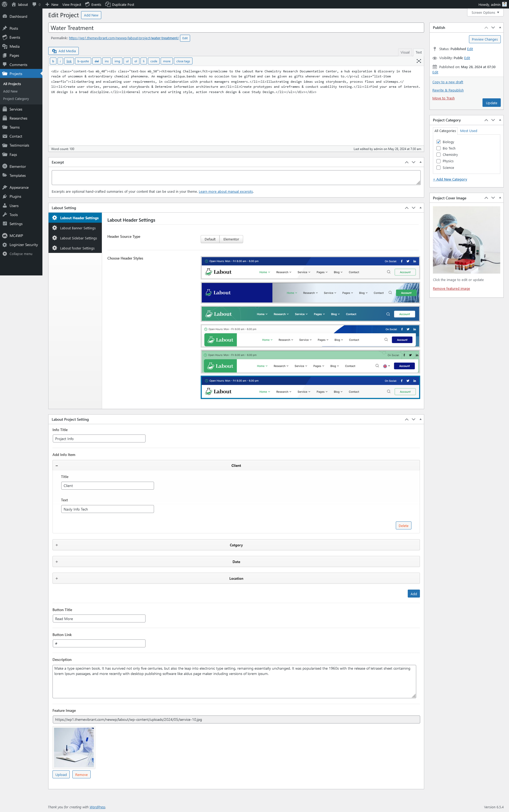This screenshot has width=509, height=812.
Task: Open Plugins from the admin sidebar
Action: tap(15, 196)
